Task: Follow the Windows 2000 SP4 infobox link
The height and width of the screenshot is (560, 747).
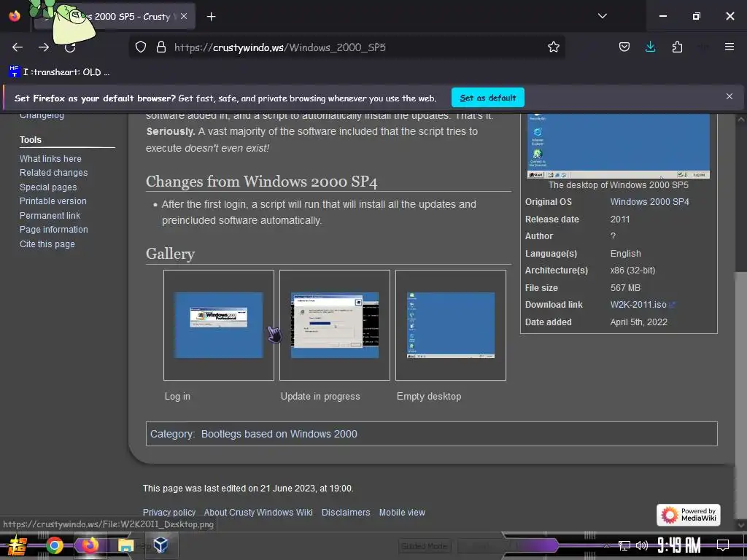Action: (x=650, y=202)
